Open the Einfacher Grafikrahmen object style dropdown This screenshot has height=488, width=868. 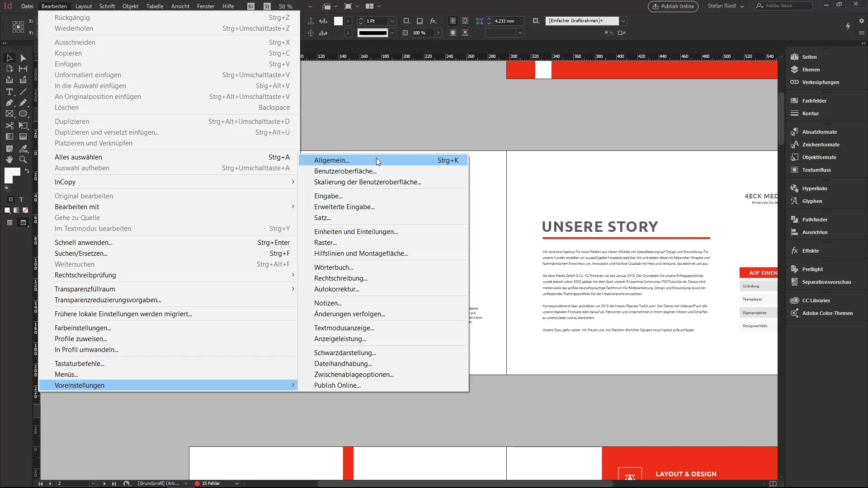pyautogui.click(x=623, y=21)
